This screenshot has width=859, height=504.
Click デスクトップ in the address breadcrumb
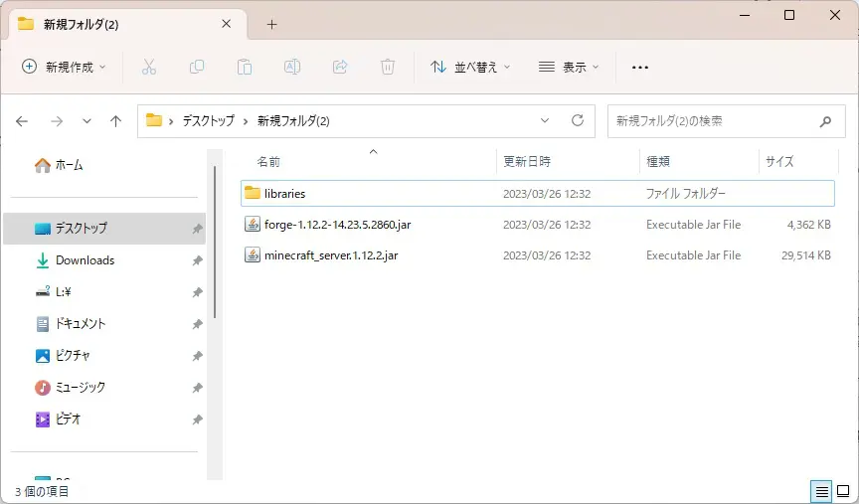pyautogui.click(x=208, y=120)
